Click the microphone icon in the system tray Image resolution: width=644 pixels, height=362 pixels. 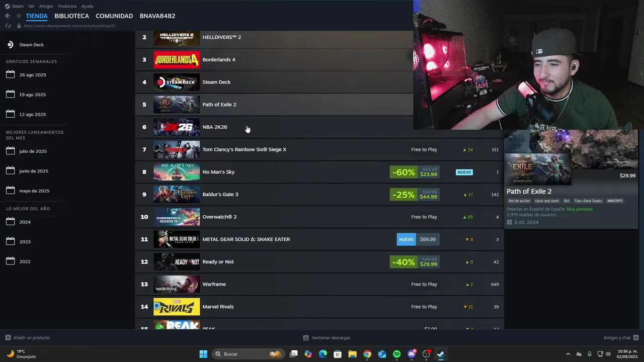tap(590, 354)
